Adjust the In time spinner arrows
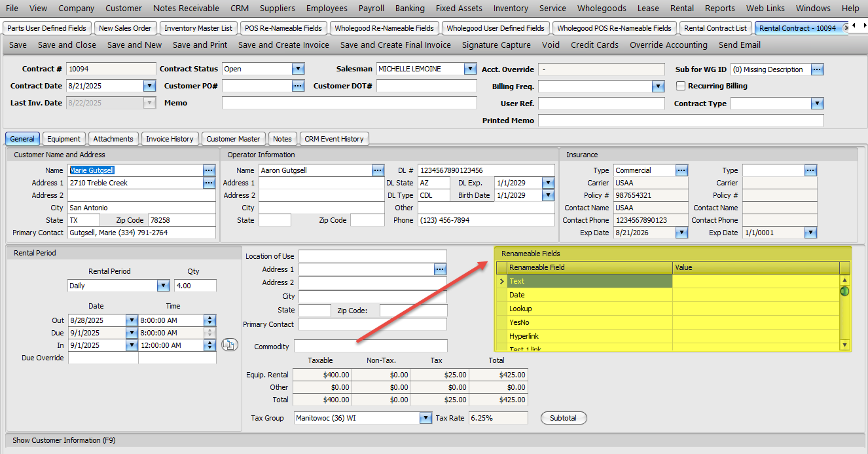This screenshot has width=868, height=454. coord(209,345)
